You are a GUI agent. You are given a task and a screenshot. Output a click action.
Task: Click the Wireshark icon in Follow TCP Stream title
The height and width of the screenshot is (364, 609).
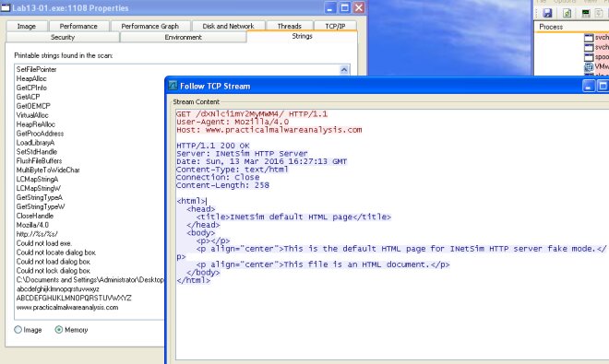point(173,86)
